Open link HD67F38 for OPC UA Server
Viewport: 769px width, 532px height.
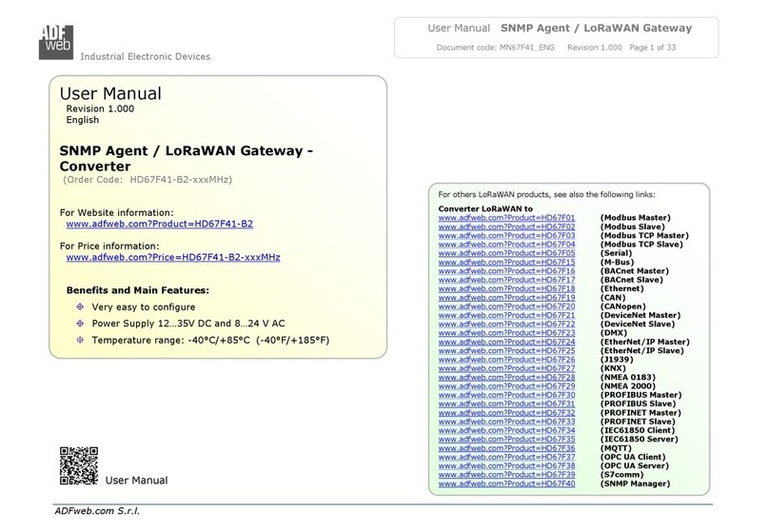tap(506, 465)
